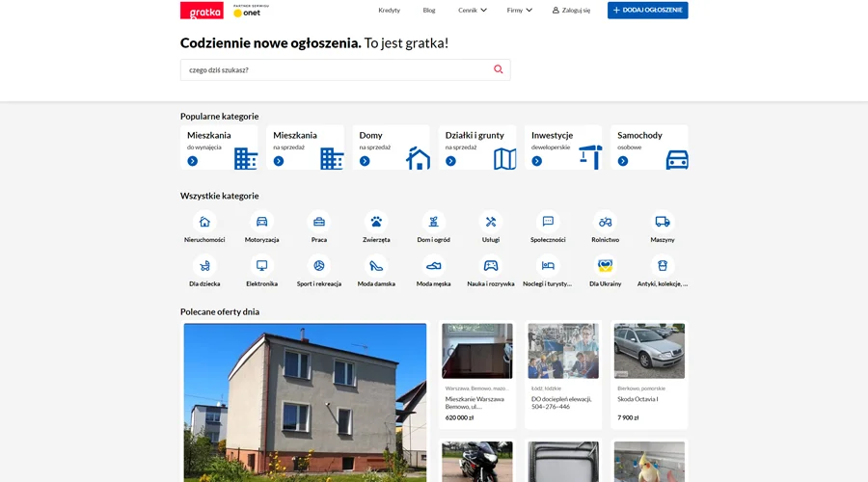
Task: Open the motorcycle listing thumbnail
Action: [x=477, y=462]
